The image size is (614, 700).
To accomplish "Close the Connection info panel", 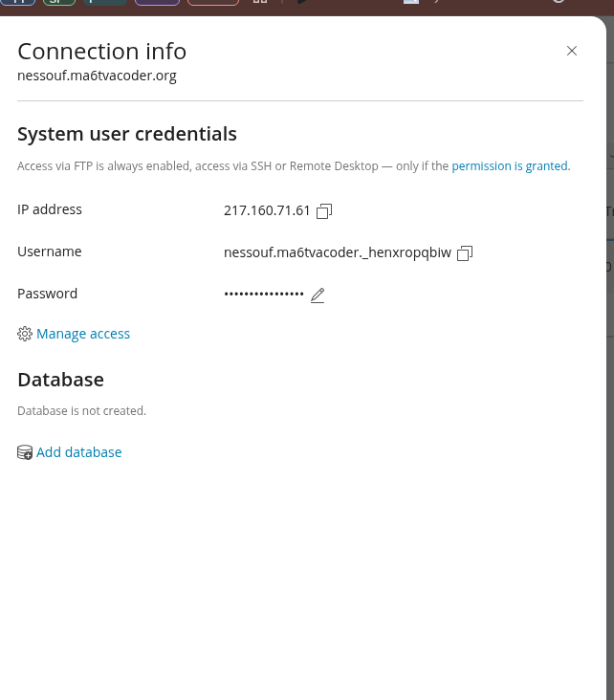I will click(x=572, y=51).
